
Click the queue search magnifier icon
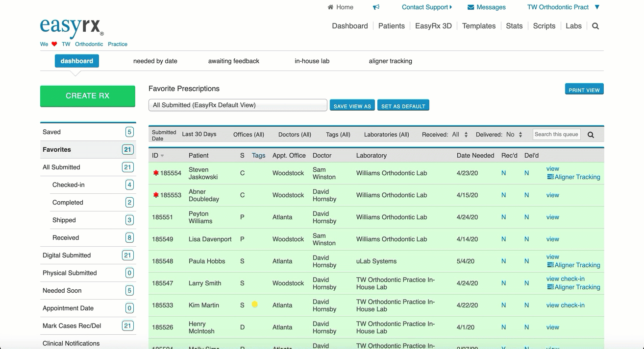click(591, 135)
